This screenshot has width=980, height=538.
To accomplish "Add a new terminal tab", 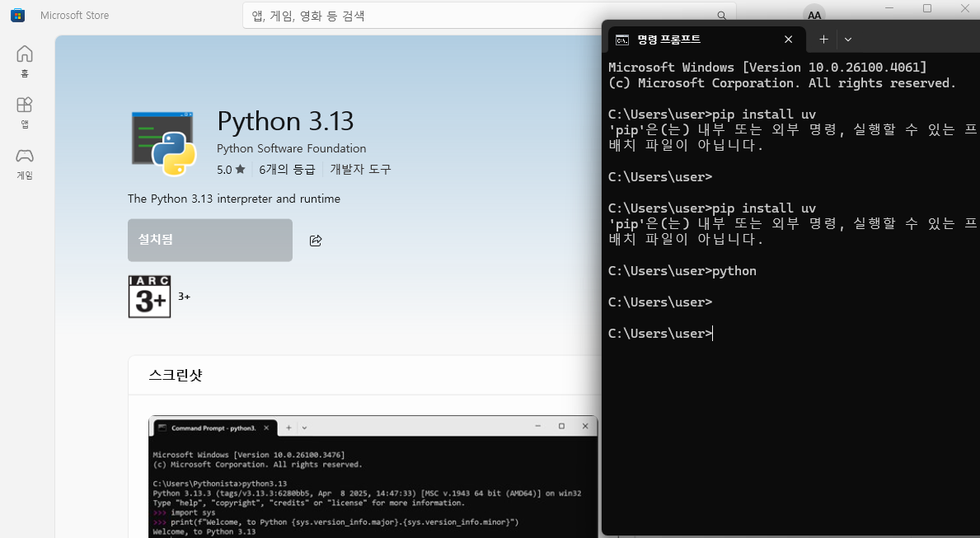I will (823, 40).
